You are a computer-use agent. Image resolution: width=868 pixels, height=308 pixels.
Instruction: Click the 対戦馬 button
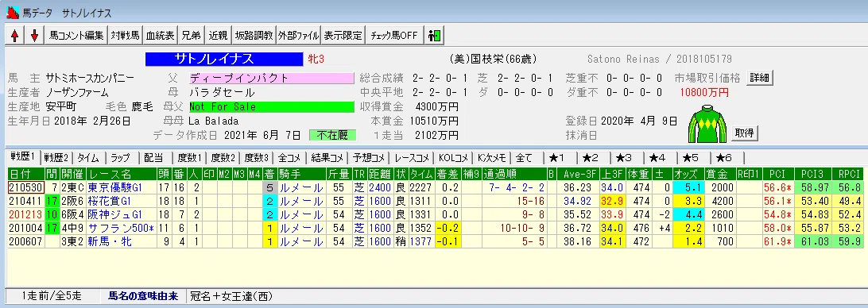[125, 36]
